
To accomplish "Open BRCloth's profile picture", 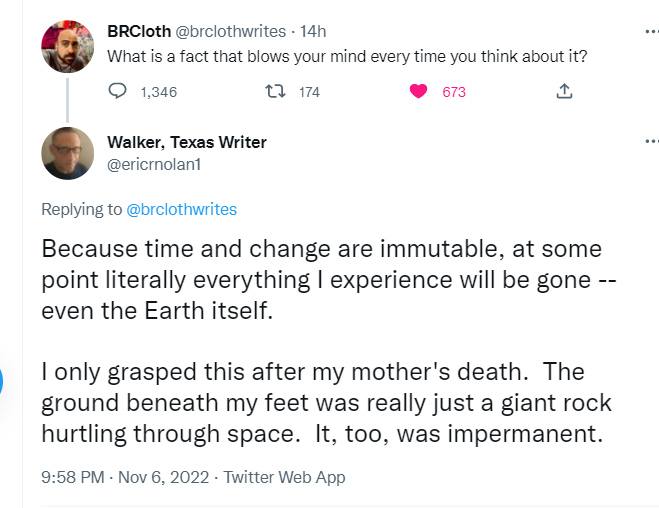I will coord(67,46).
